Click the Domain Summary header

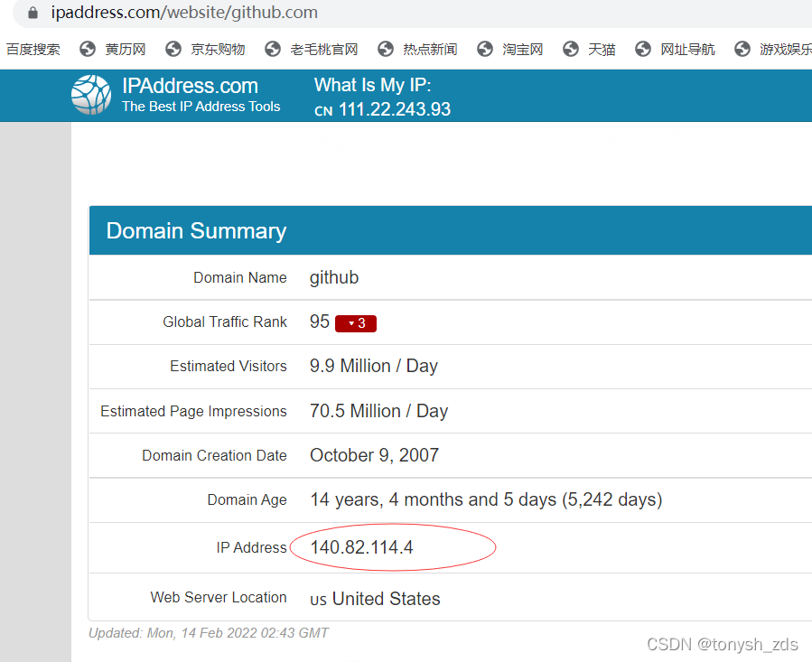[x=196, y=230]
